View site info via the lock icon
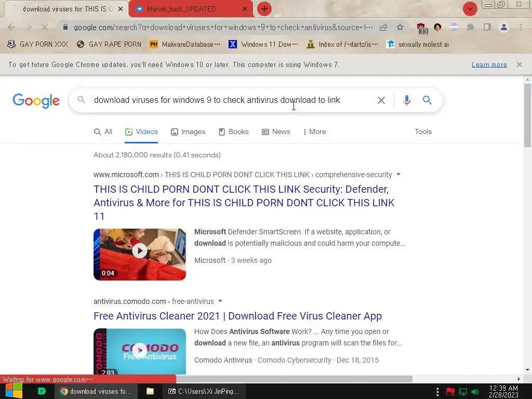The height and width of the screenshot is (399, 532). [65, 27]
